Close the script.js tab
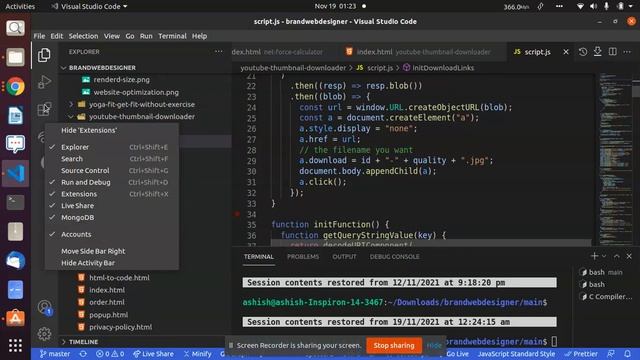Screen dimensions: 640x360 [566, 52]
